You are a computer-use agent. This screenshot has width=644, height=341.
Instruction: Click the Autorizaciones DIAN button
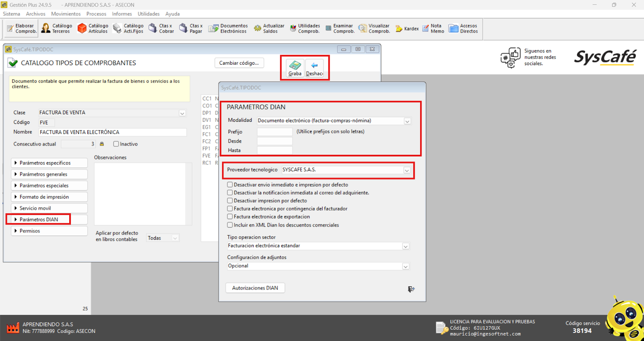pyautogui.click(x=255, y=288)
